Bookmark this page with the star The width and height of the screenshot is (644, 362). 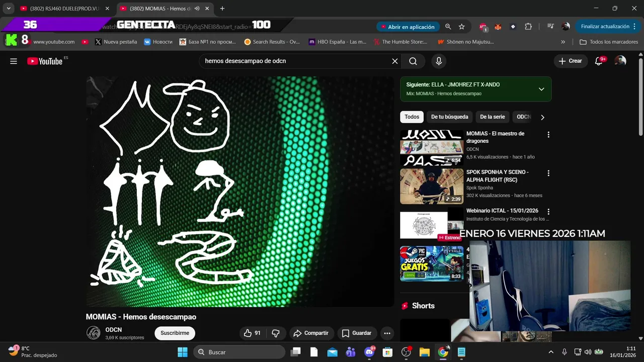coord(461,27)
